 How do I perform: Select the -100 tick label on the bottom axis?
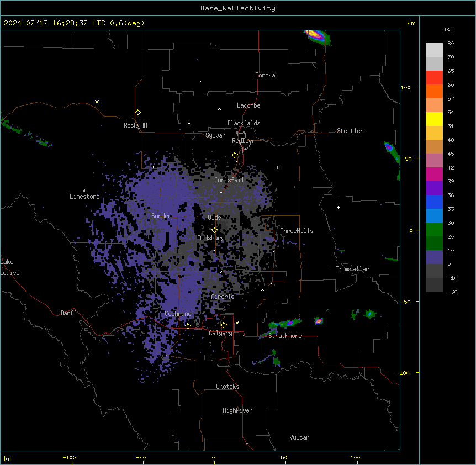coord(69,457)
